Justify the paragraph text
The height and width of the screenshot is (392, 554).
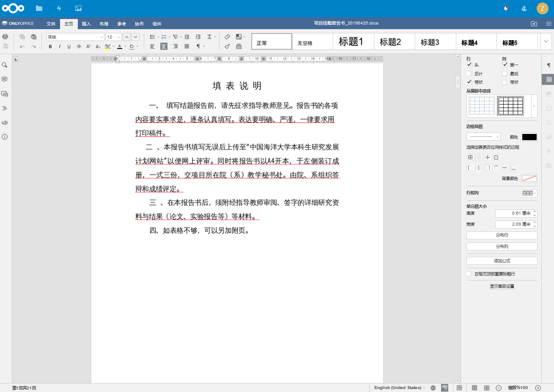pyautogui.click(x=186, y=46)
